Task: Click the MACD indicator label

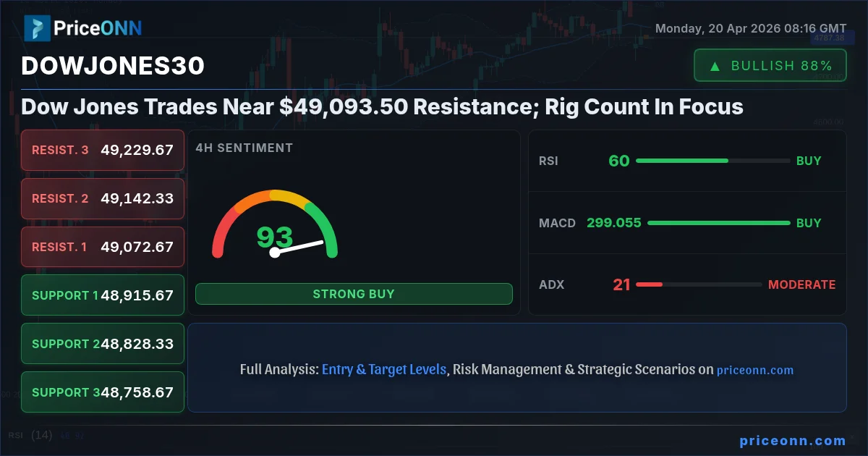Action: tap(557, 223)
